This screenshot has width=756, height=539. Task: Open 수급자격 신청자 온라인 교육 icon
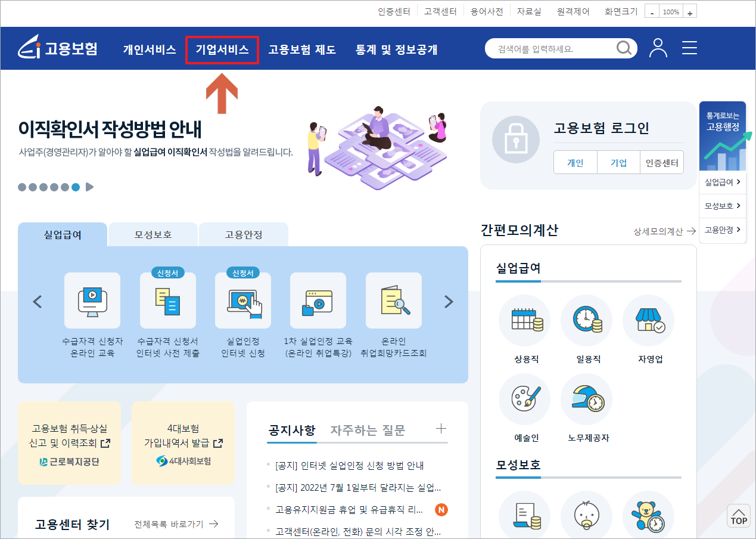point(92,301)
